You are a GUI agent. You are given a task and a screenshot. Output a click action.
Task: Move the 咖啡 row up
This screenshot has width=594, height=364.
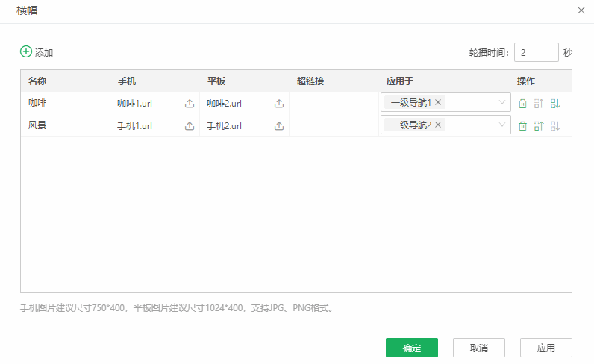tap(539, 104)
